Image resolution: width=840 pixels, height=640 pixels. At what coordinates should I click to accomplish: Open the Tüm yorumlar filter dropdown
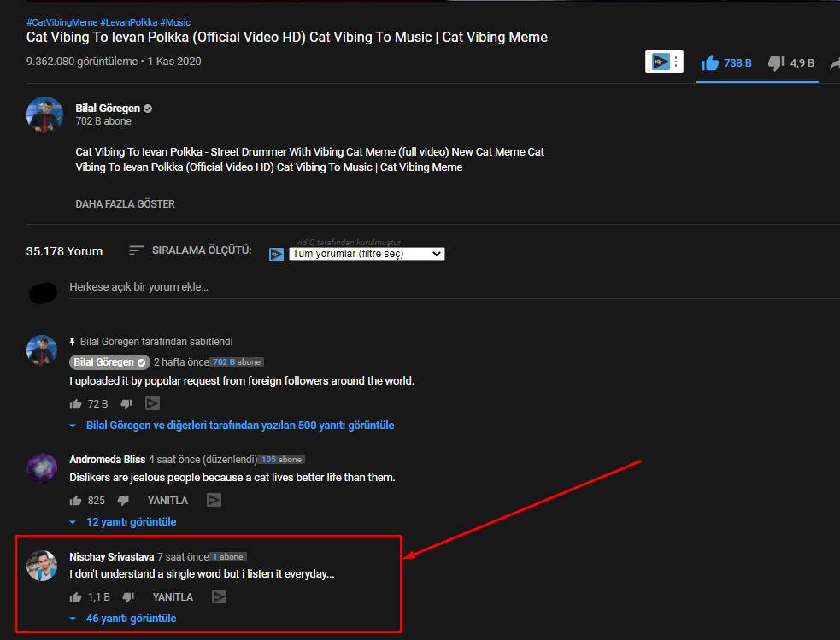(x=367, y=254)
